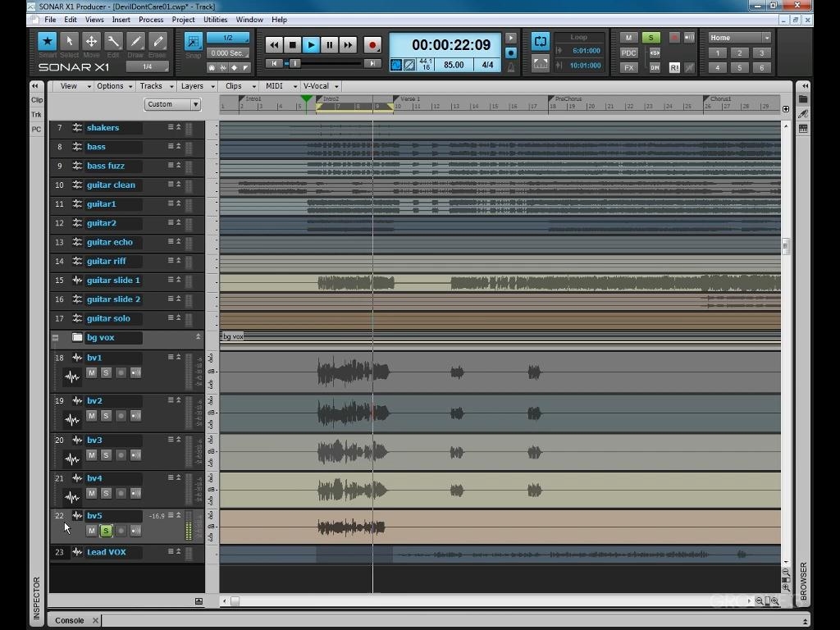The width and height of the screenshot is (840, 630).
Task: Open the File menu
Action: click(50, 20)
